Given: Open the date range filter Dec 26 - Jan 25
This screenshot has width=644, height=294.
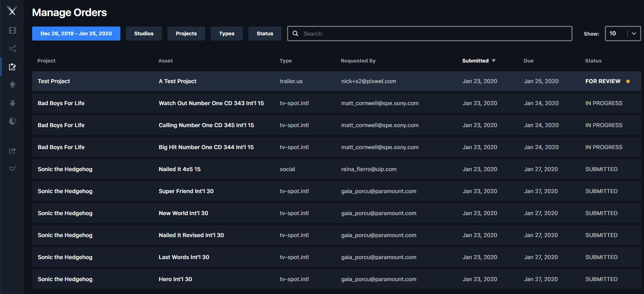Looking at the screenshot, I should [76, 34].
